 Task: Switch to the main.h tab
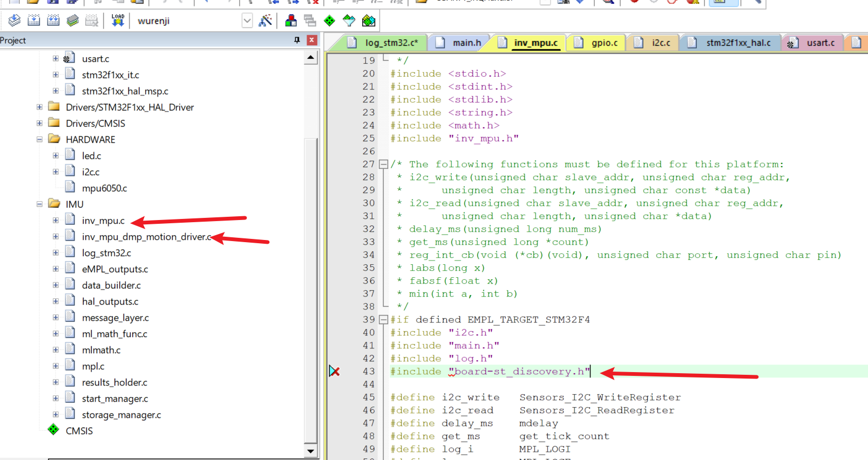click(x=459, y=43)
